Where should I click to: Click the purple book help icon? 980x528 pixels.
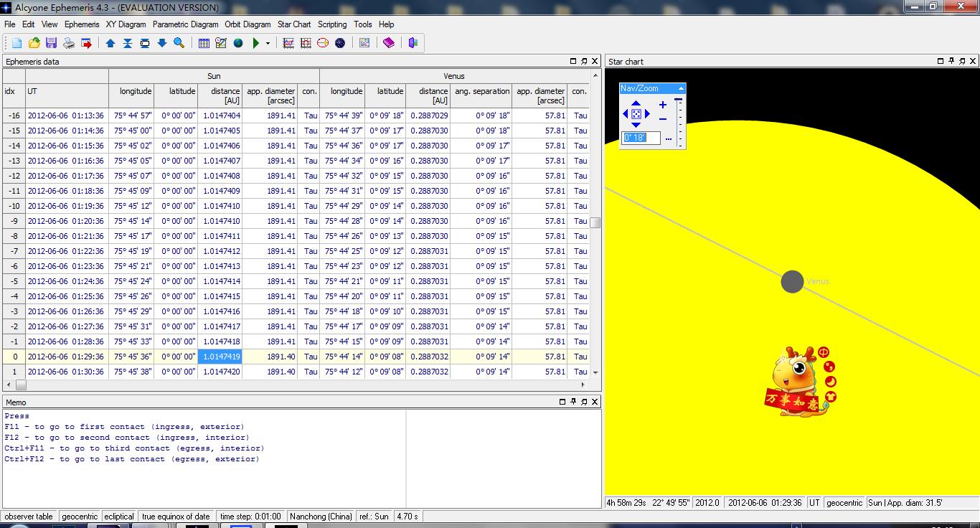pyautogui.click(x=389, y=43)
